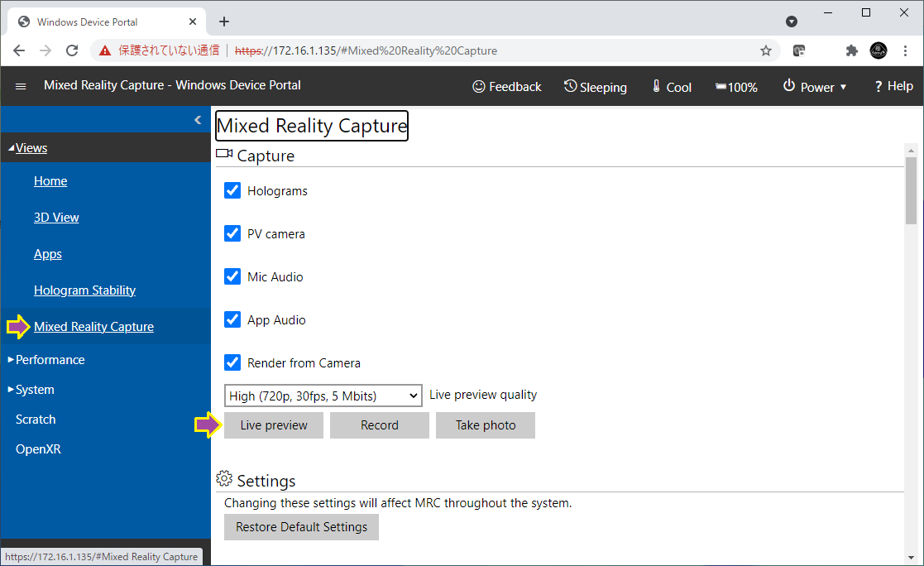This screenshot has height=566, width=924.
Task: Open Help from the top bar
Action: point(893,86)
